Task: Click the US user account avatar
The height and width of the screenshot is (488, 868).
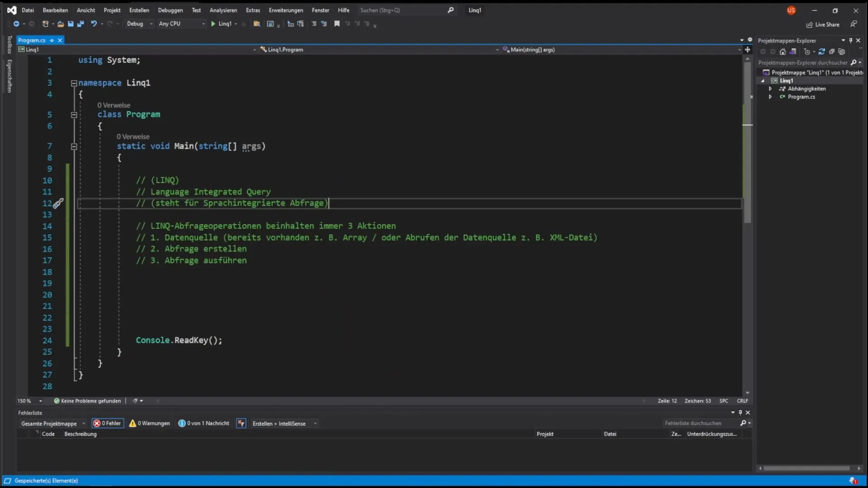Action: (791, 10)
